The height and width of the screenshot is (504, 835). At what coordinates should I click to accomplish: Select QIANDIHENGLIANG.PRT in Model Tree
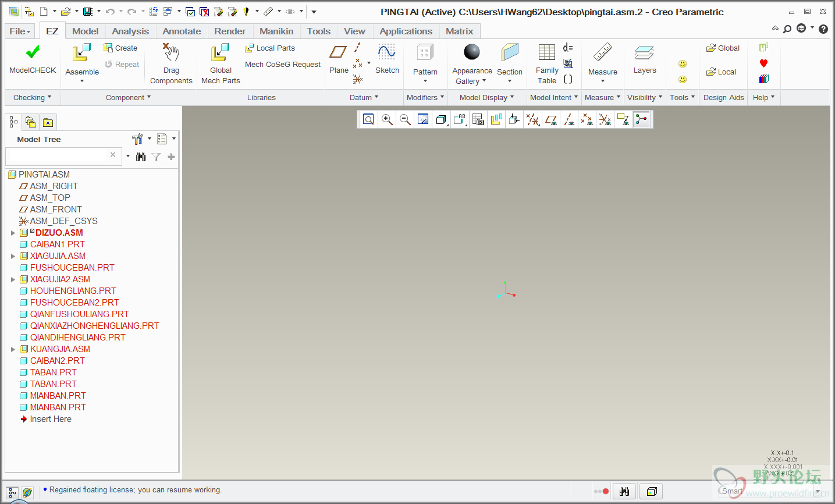(x=77, y=338)
